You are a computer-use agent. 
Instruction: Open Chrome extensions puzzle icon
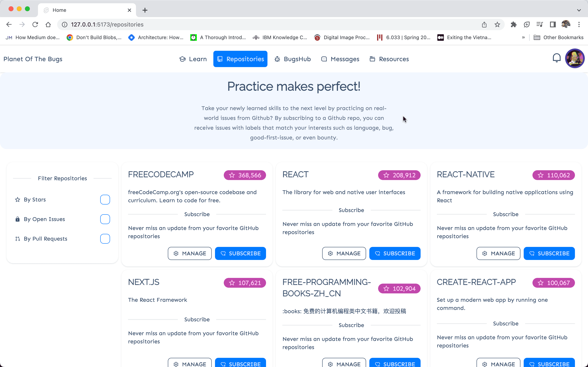(513, 24)
